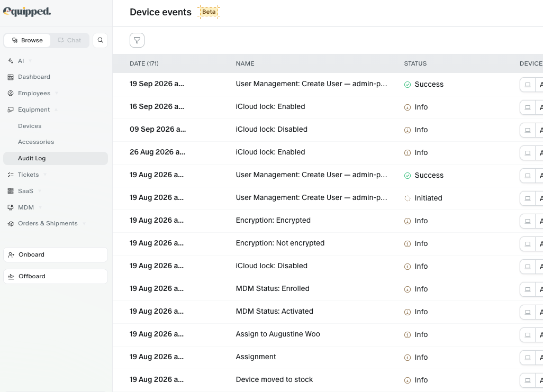This screenshot has width=543, height=392.
Task: Click "MDM Status: Enrolled" event name
Action: pyautogui.click(x=273, y=288)
